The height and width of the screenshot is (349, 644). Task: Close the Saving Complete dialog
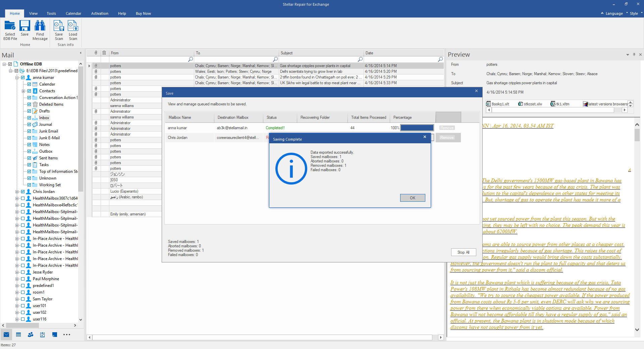tap(425, 137)
